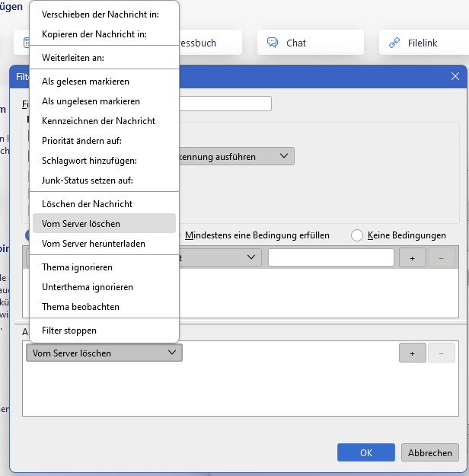Choose 'Schlagwort hinzufügen:' option

point(104,161)
